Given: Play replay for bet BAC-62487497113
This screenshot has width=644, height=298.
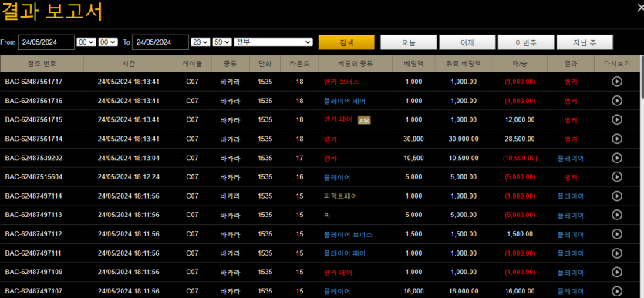Looking at the screenshot, I should 616,215.
